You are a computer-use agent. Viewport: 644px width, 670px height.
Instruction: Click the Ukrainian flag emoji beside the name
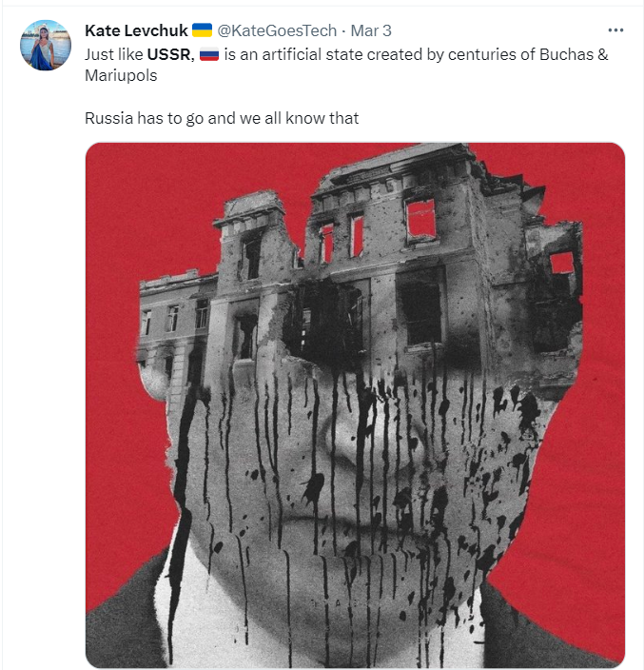click(x=202, y=30)
